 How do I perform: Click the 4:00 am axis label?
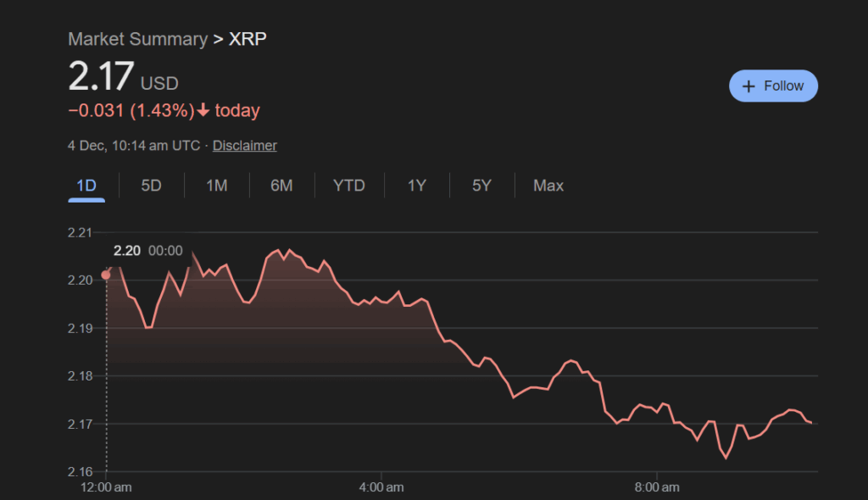(381, 487)
